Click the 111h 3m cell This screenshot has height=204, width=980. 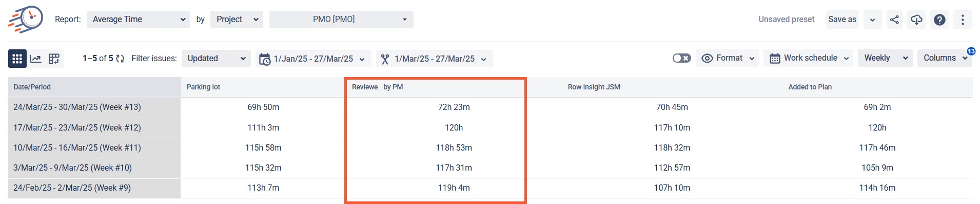(263, 127)
